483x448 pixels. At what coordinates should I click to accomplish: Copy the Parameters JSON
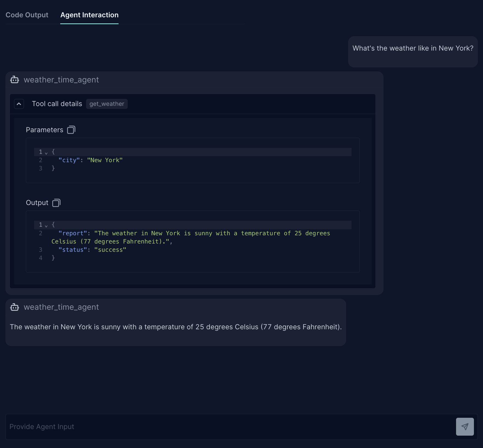point(71,130)
